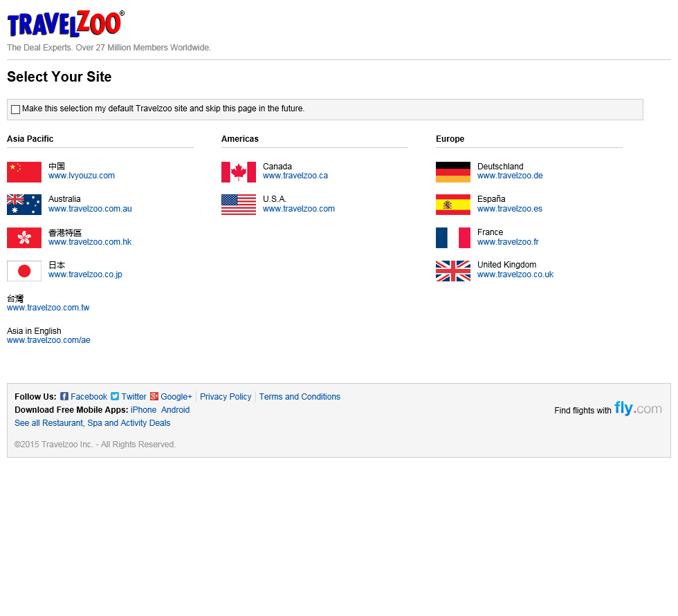The height and width of the screenshot is (616, 678).
Task: Click the Japan flag icon
Action: 24,271
